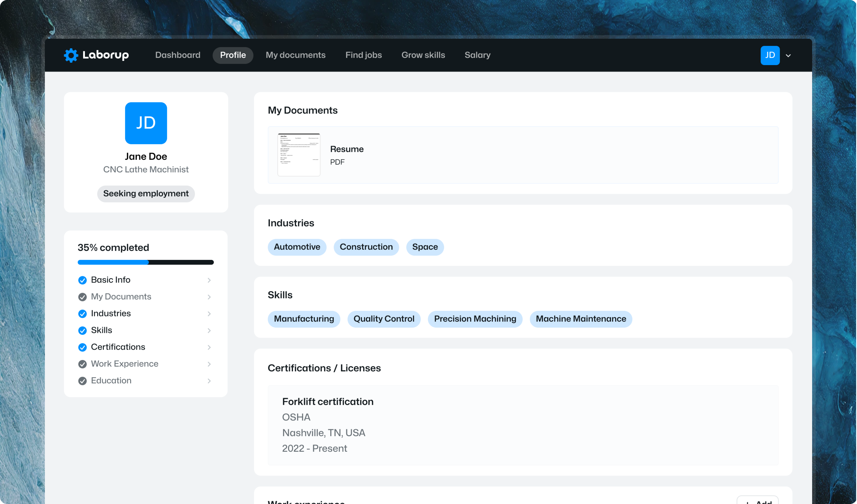Screen dimensions: 857x504
Task: Click the Skills completion checkmark
Action: coord(82,330)
